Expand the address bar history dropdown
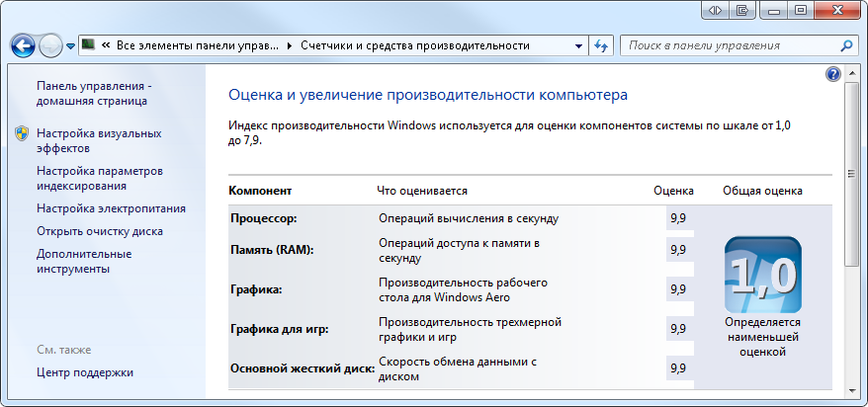Screen dimensions: 868x407 coord(578,45)
